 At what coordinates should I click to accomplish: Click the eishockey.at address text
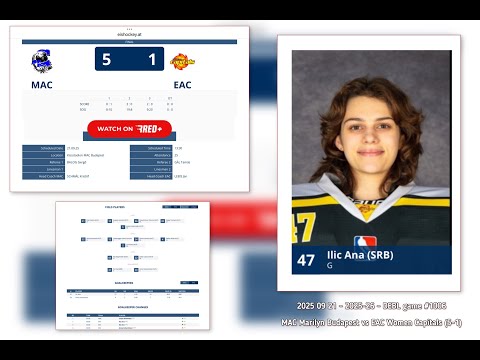129,34
